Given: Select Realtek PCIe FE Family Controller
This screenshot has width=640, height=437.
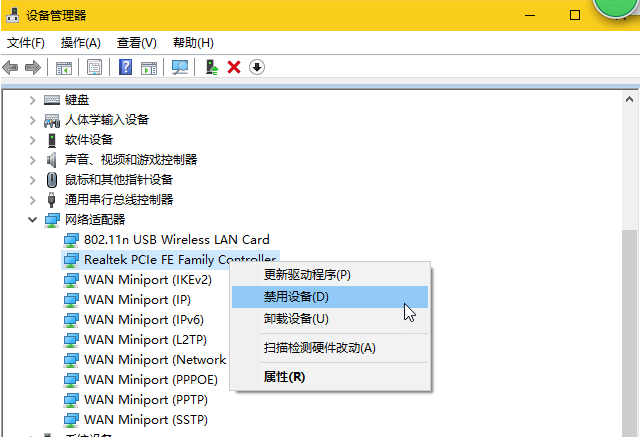Looking at the screenshot, I should [180, 260].
